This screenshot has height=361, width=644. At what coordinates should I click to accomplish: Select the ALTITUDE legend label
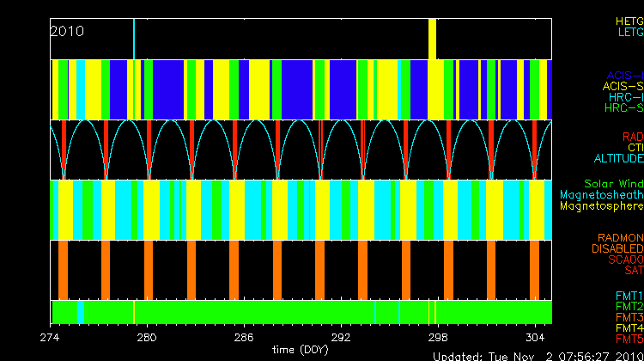click(617, 159)
